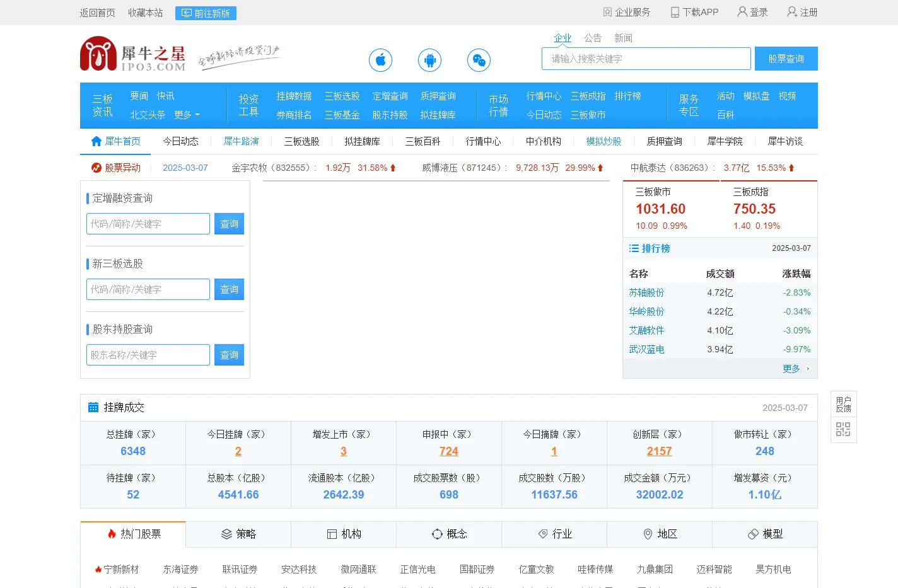Click 前往新版 button
Viewport: 898px width, 588px height.
coord(206,13)
